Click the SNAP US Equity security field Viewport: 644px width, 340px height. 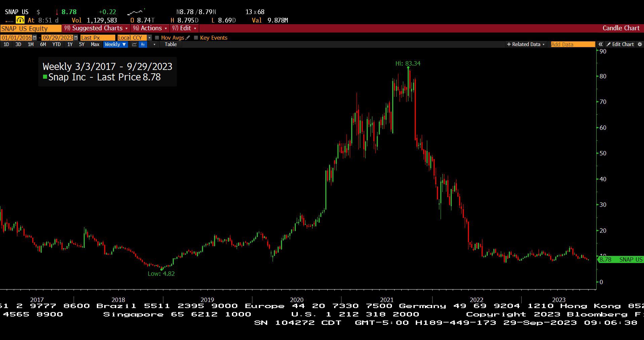point(31,29)
